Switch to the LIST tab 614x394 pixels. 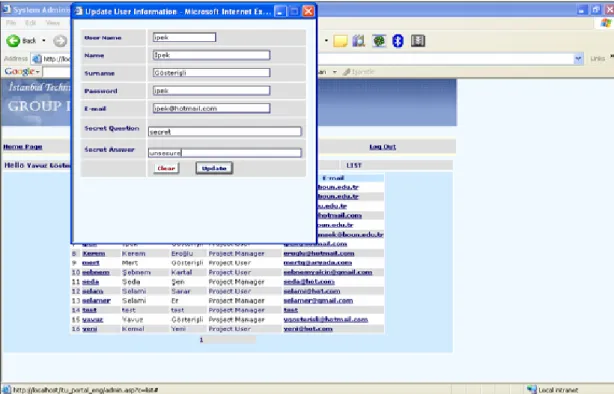pyautogui.click(x=354, y=165)
